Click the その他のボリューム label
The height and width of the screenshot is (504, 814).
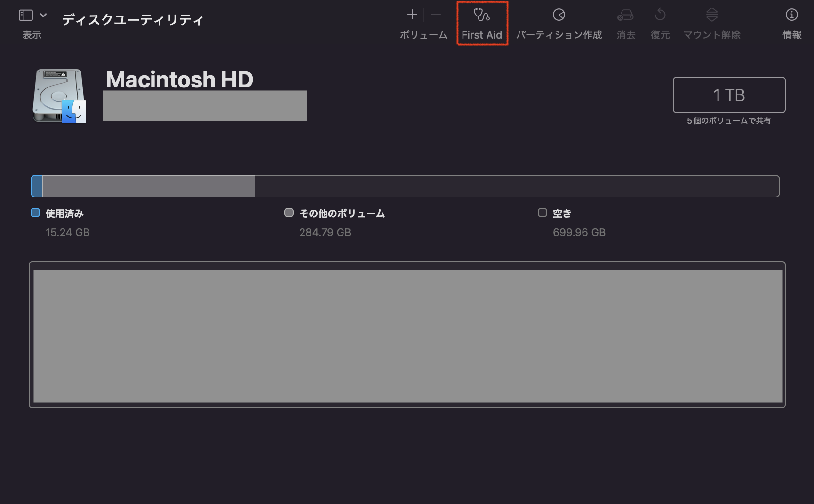(x=342, y=213)
